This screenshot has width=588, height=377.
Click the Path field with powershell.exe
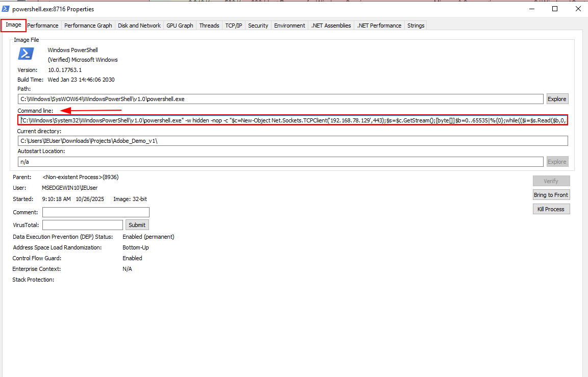coord(281,99)
